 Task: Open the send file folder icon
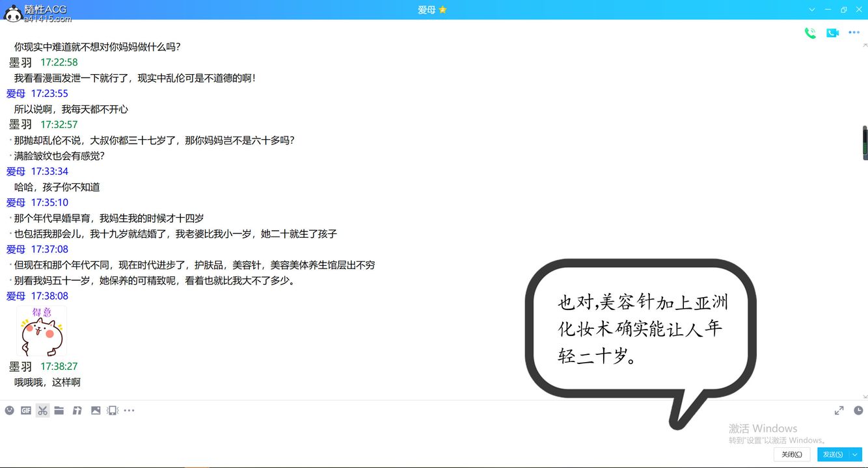59,410
